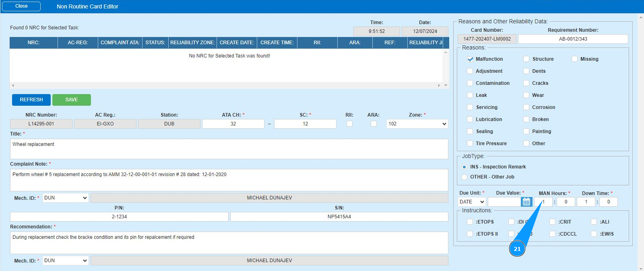Tick the RII checkbox
This screenshot has height=271, width=644.
click(x=349, y=124)
